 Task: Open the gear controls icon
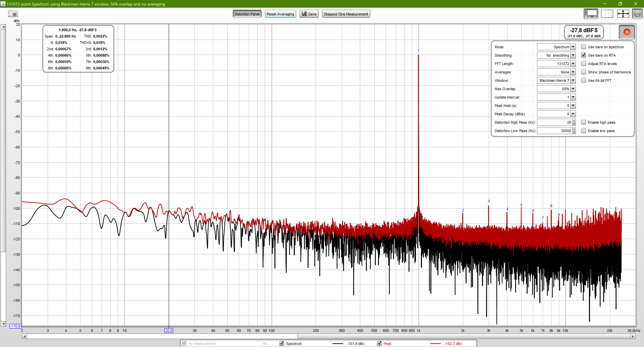click(637, 14)
